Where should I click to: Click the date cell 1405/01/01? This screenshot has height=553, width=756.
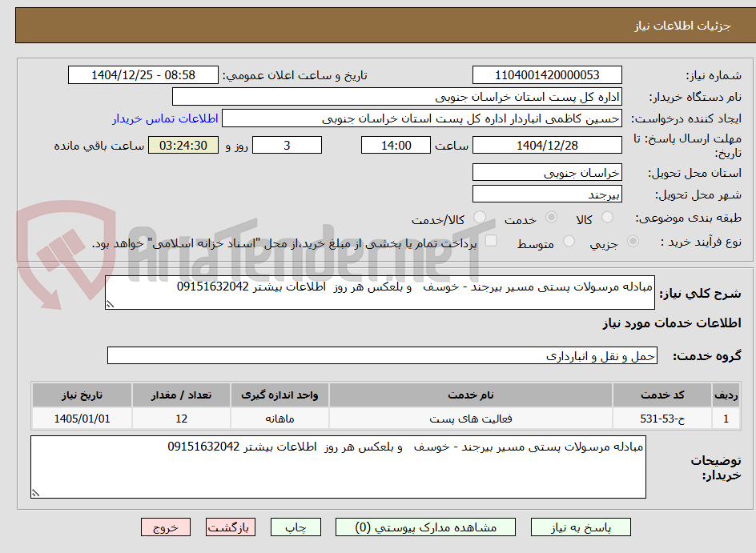[x=82, y=419]
